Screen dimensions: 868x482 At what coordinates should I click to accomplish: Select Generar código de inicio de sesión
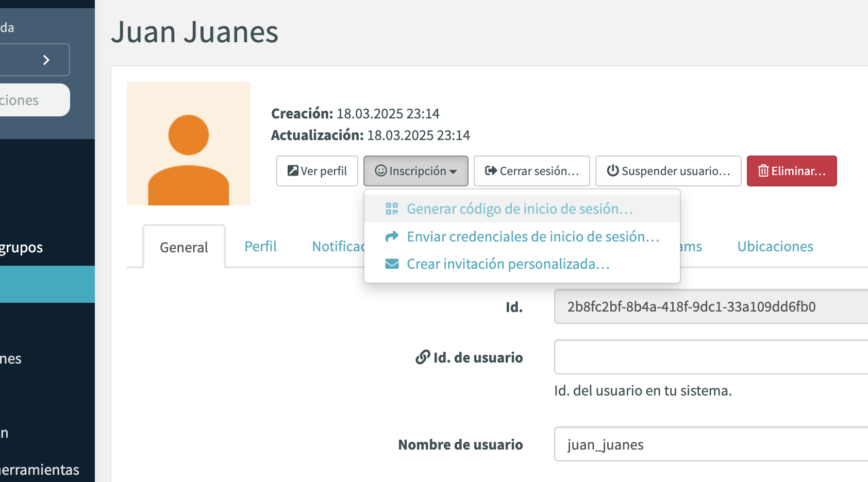coord(522,209)
